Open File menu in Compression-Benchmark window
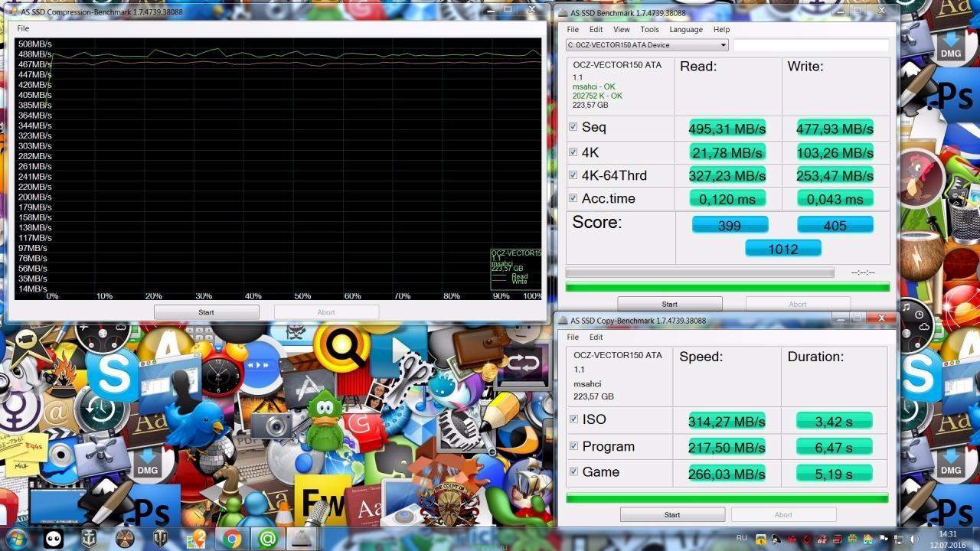This screenshot has height=551, width=980. click(23, 28)
